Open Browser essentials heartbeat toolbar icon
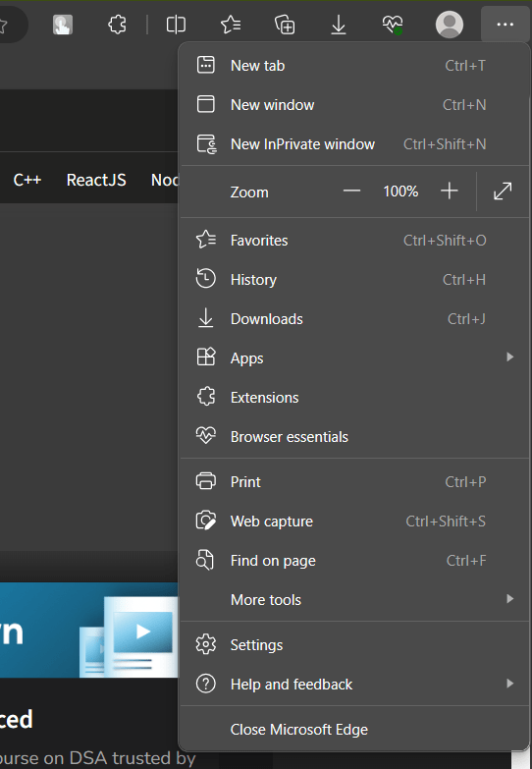Screen dimensions: 532x769 pyautogui.click(x=393, y=25)
